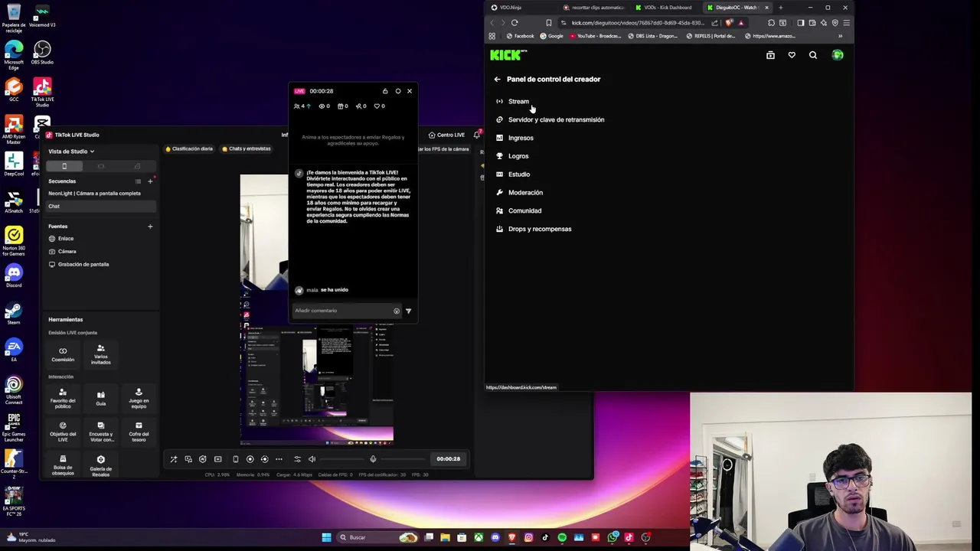Click Brave shields lion icon

tap(729, 23)
